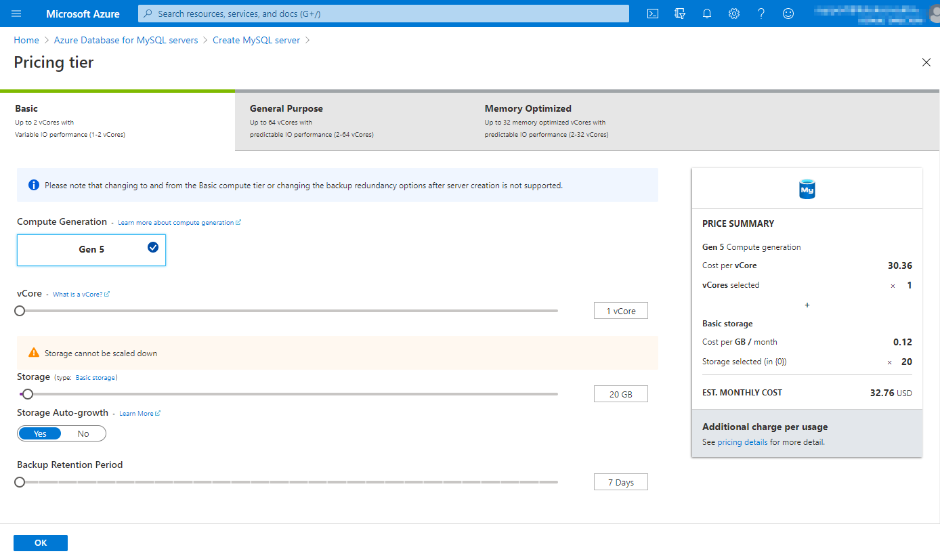Open the help question mark

pos(761,14)
